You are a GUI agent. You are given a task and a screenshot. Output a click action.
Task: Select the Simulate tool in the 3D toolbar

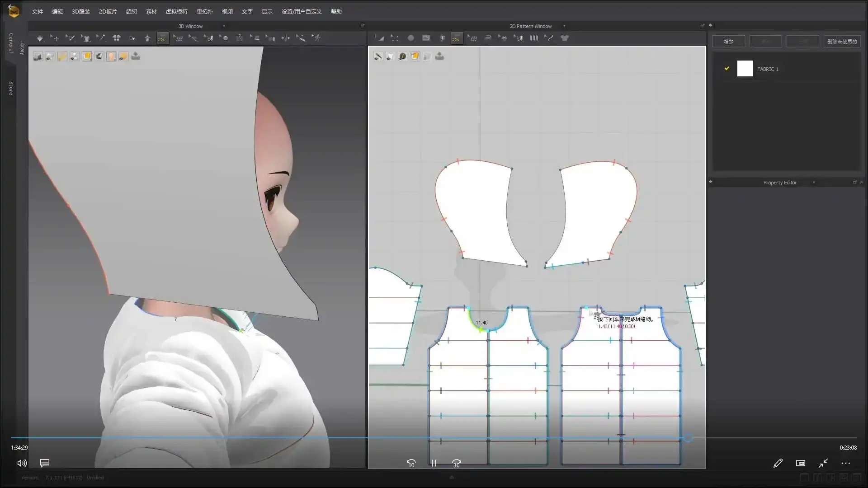point(40,38)
